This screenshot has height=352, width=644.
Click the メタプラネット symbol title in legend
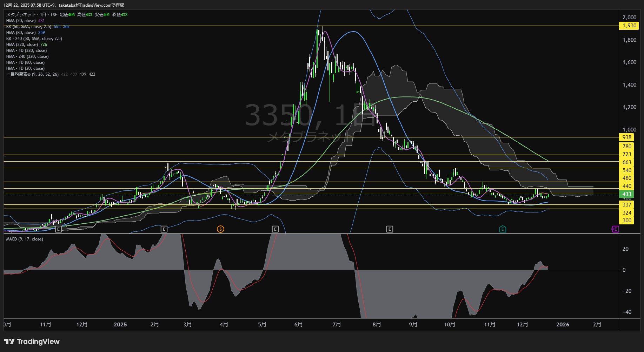coord(21,15)
